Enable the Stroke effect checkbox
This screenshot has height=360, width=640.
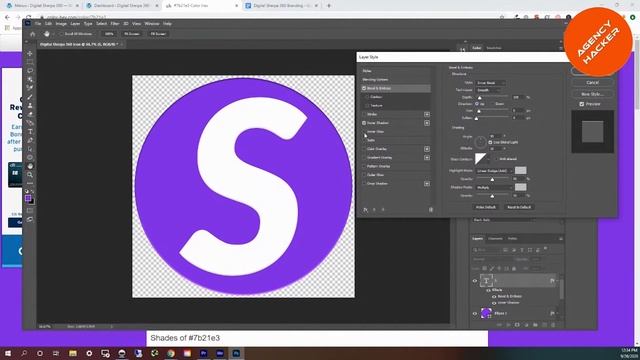click(364, 114)
